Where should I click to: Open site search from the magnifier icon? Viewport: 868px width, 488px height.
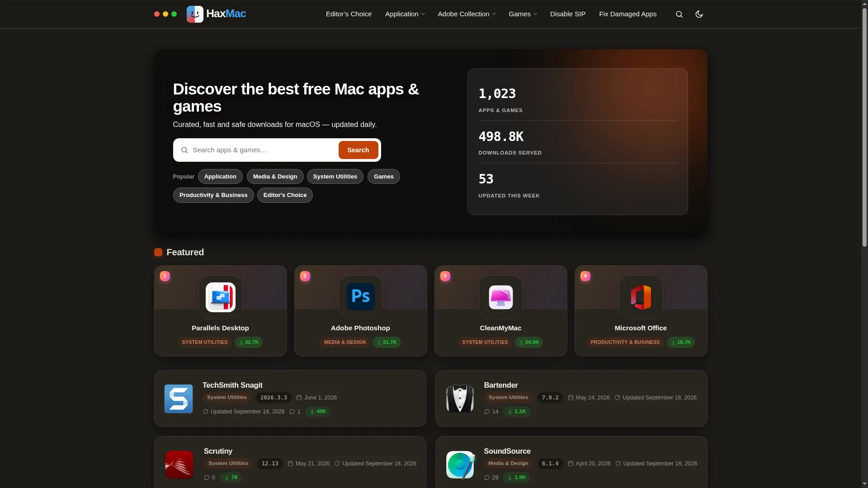tap(679, 14)
